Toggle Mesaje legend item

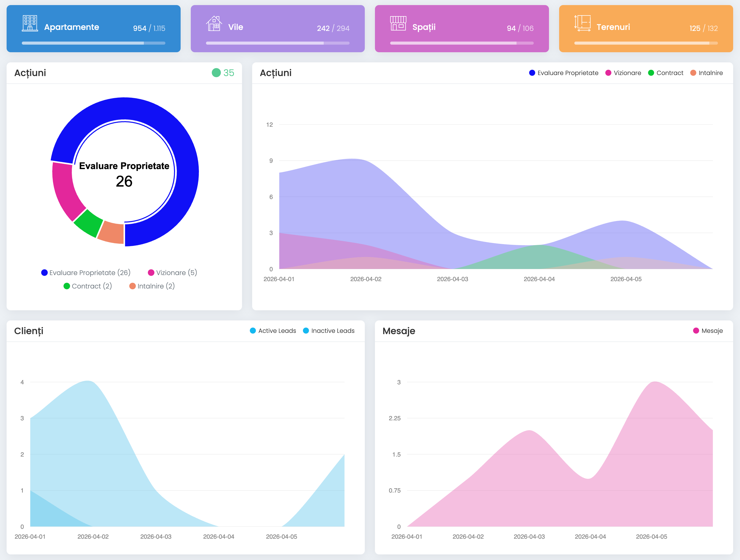click(708, 331)
